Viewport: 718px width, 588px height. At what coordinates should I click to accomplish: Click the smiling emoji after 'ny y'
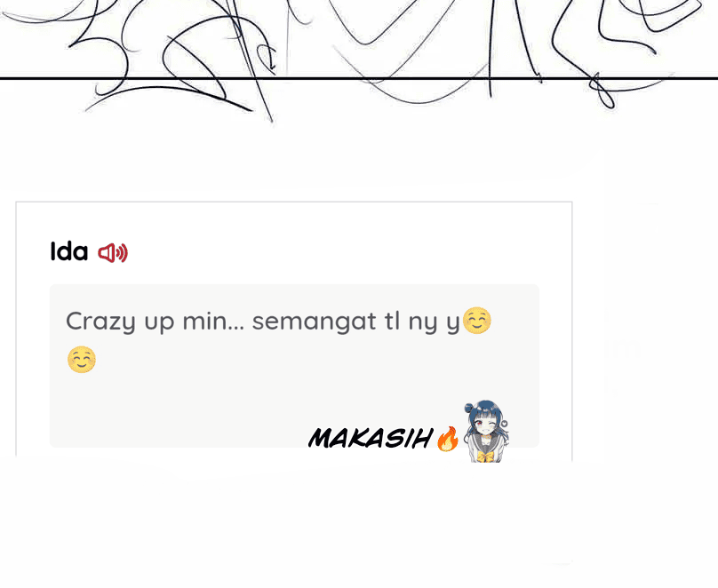click(x=476, y=321)
